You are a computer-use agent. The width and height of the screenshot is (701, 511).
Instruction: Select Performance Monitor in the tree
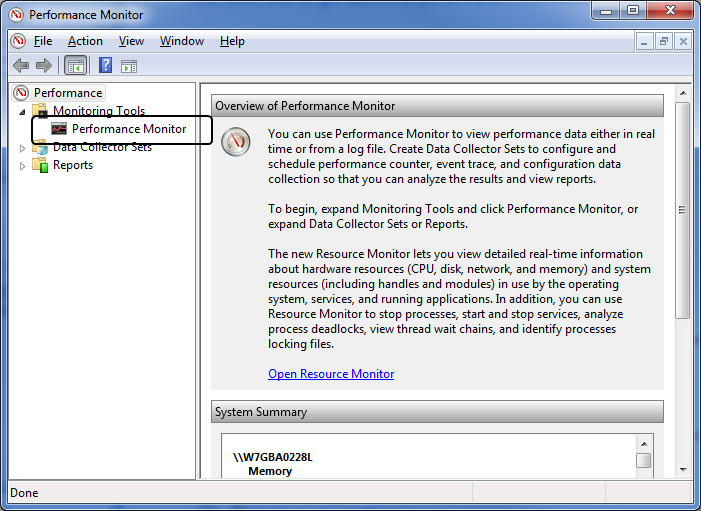point(129,129)
